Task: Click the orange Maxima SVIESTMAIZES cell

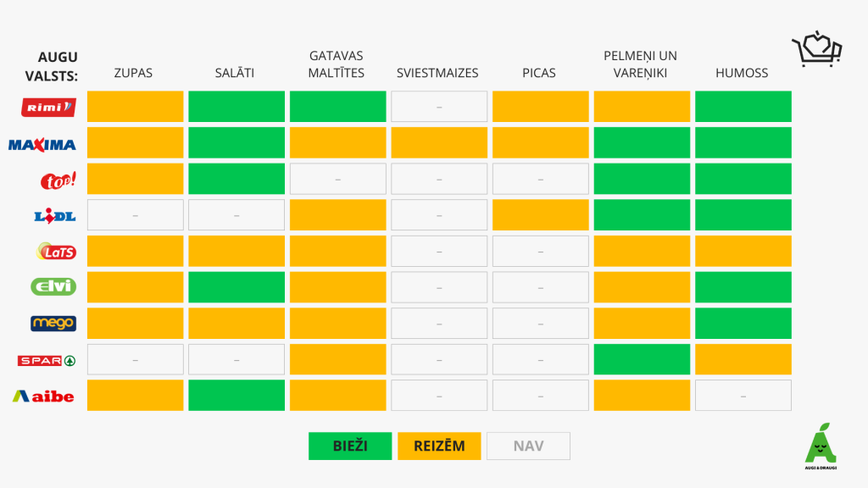Action: tap(439, 143)
